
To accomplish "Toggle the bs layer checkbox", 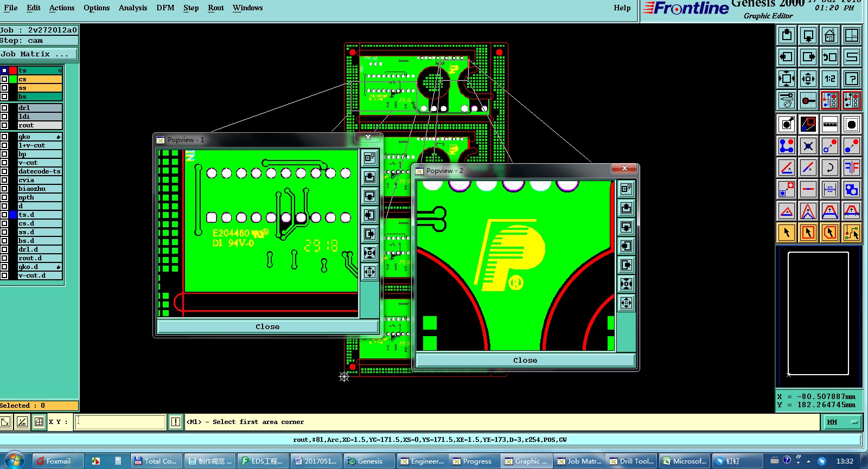I will pos(4,97).
